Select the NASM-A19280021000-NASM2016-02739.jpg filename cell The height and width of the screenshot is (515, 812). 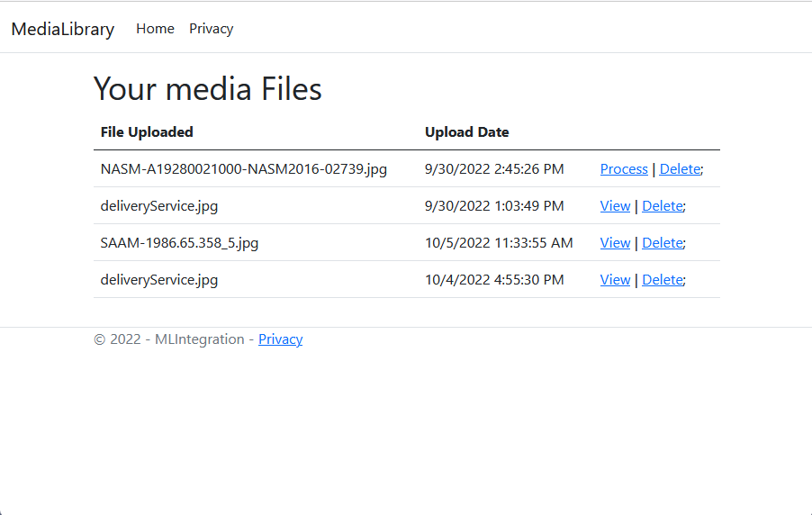click(243, 169)
